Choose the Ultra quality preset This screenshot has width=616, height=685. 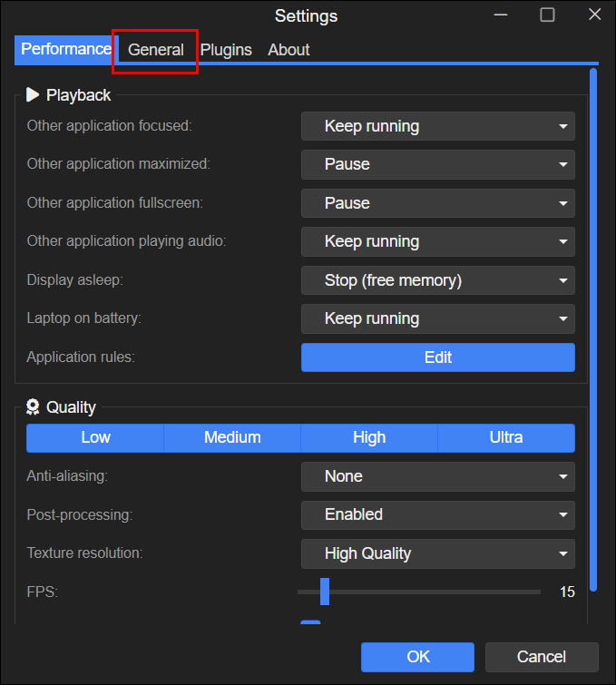pos(506,437)
